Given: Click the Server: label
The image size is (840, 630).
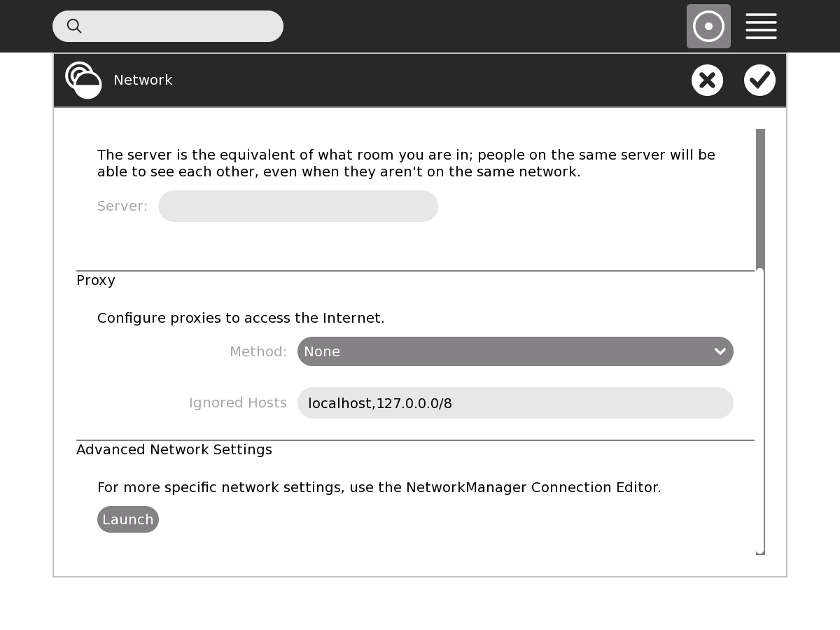Looking at the screenshot, I should coord(122,206).
